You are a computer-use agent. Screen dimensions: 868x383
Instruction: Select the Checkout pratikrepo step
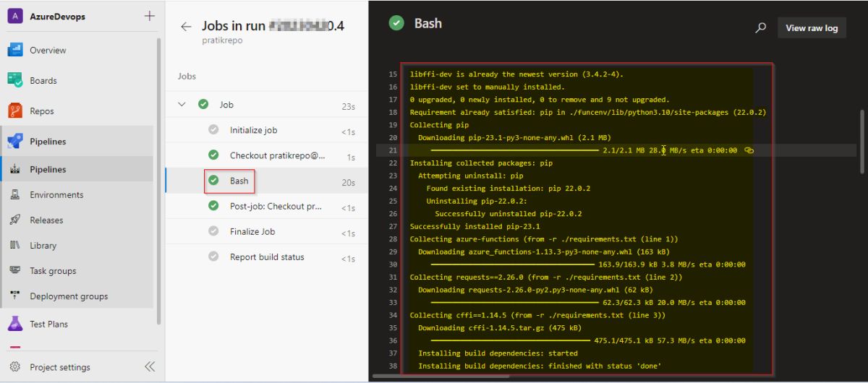pyautogui.click(x=267, y=155)
